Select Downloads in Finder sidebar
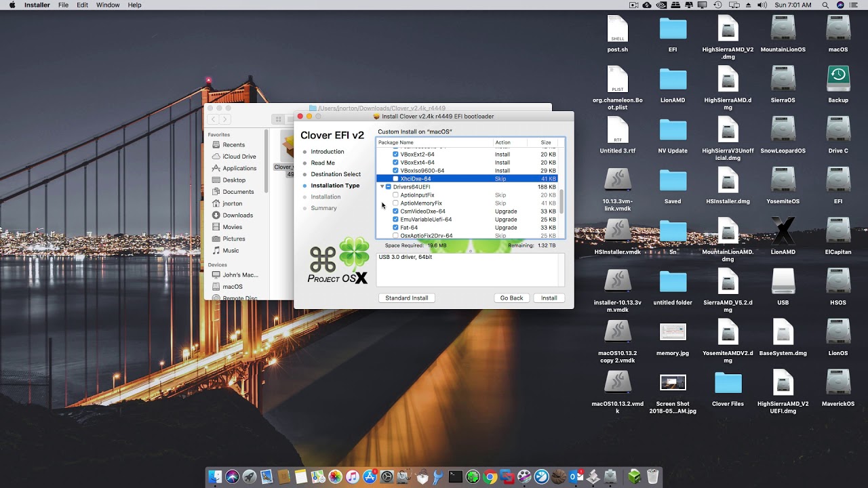Image resolution: width=868 pixels, height=488 pixels. point(237,216)
